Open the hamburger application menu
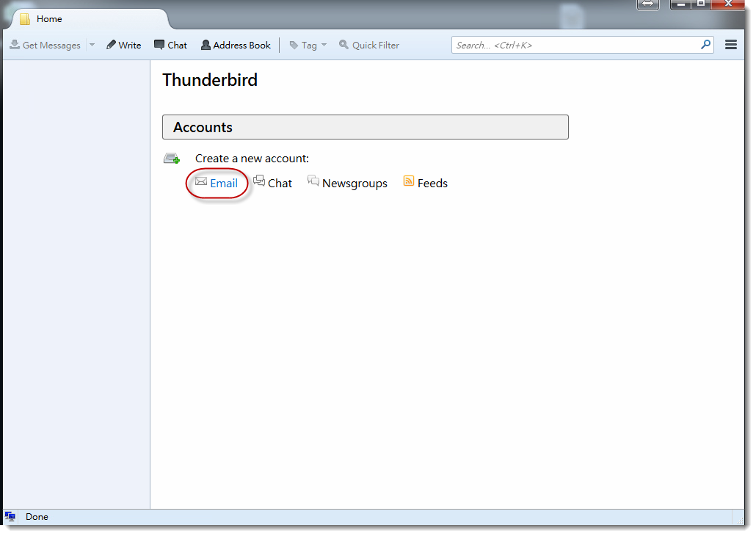Viewport: 756px width, 536px height. (731, 44)
